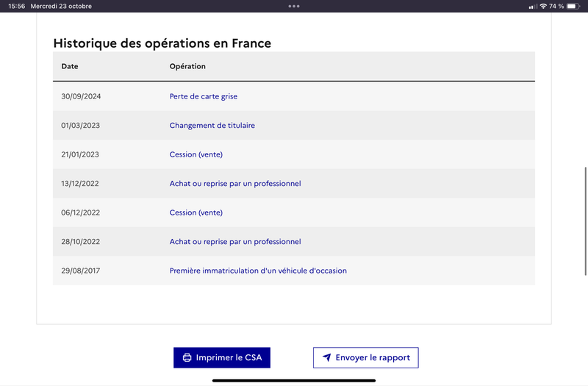Open the Changement de titulaire entry
The height and width of the screenshot is (386, 588).
212,125
